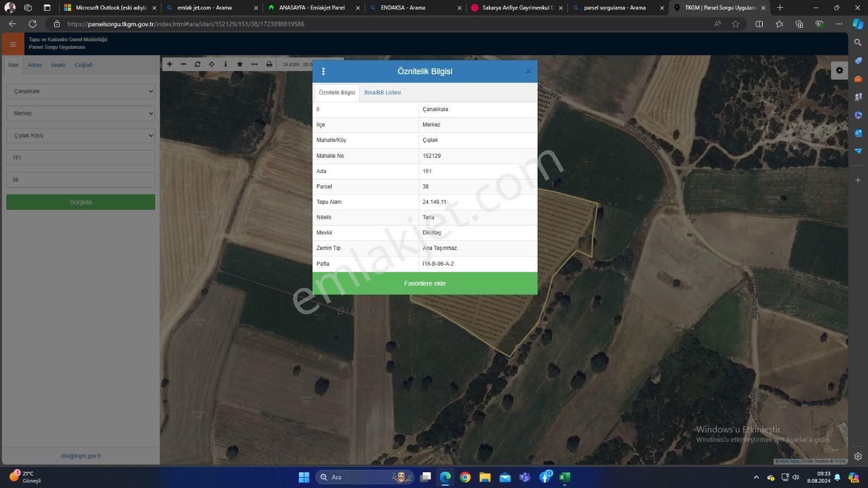This screenshot has width=868, height=488.
Task: Open File Explorer from taskbar
Action: click(x=485, y=477)
